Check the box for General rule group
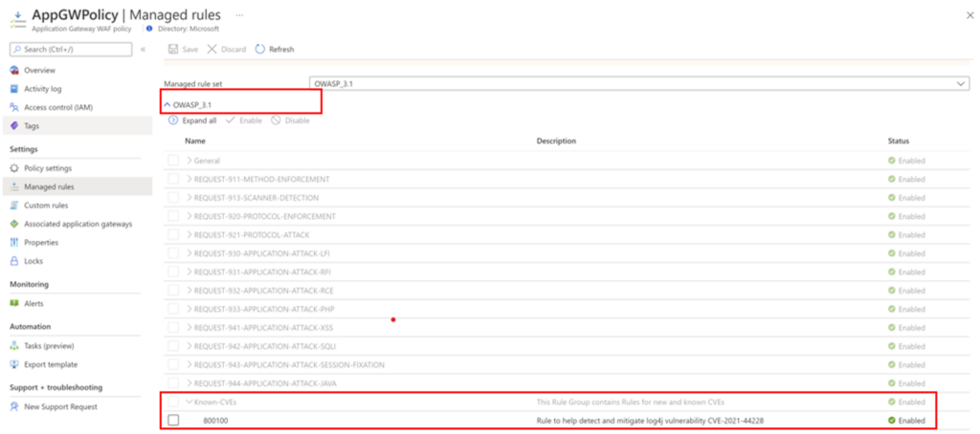 tap(173, 161)
